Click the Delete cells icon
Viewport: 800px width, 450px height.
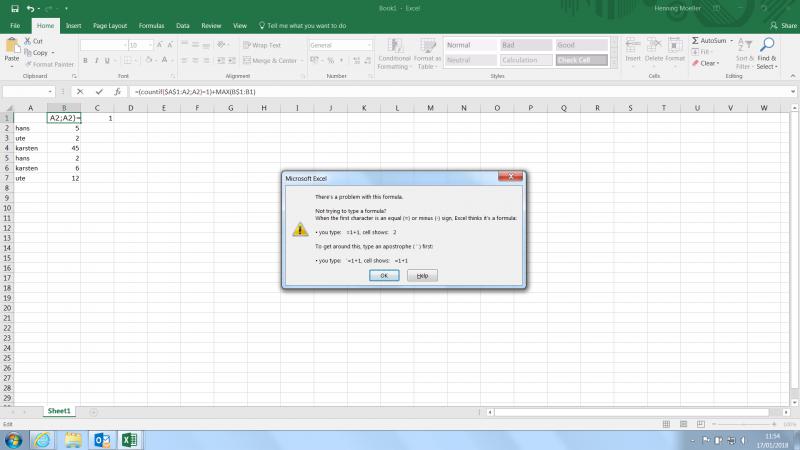(654, 45)
